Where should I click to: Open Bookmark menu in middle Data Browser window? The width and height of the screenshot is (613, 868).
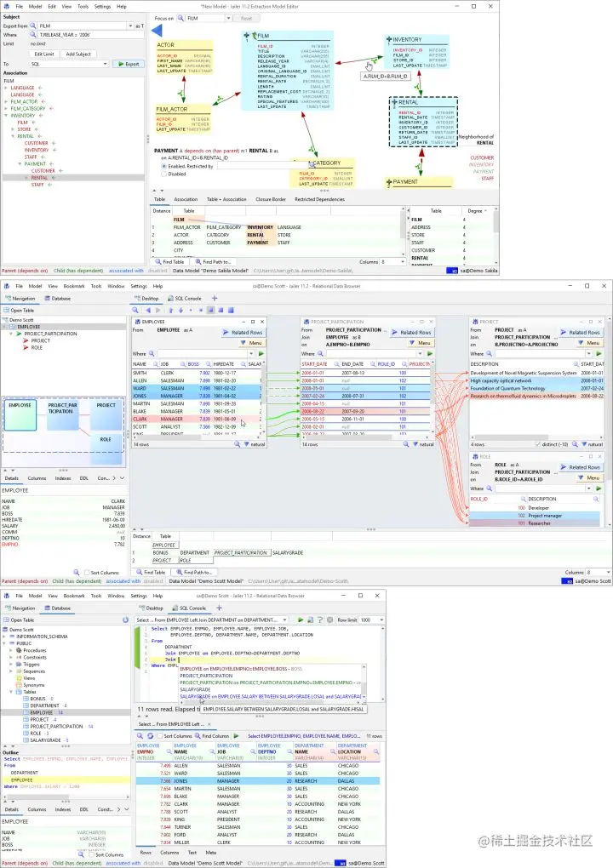74,286
